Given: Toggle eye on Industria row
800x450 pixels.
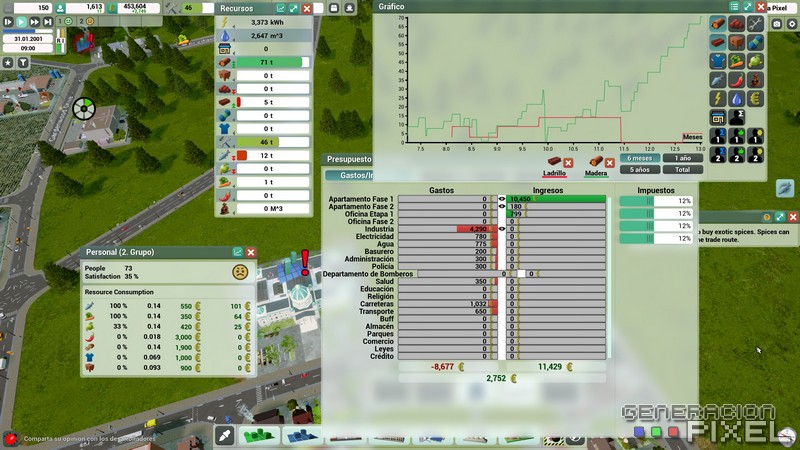Looking at the screenshot, I should pos(502,229).
